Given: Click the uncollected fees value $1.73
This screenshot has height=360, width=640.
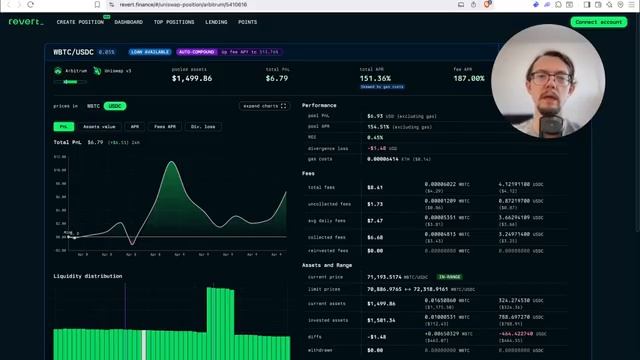Looking at the screenshot, I should tap(375, 204).
